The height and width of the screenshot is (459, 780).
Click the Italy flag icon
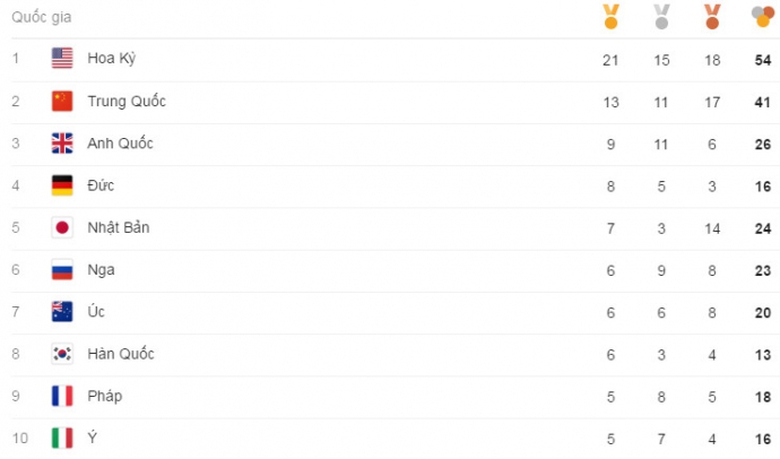(62, 438)
